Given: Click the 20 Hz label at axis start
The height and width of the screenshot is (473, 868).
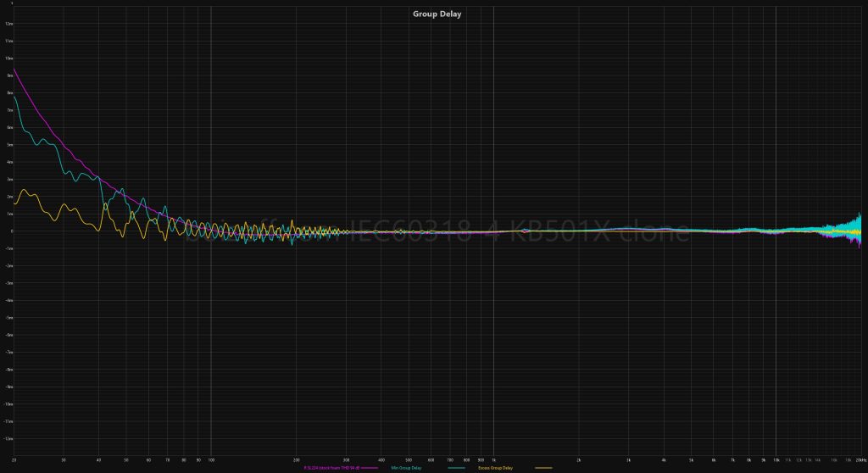Looking at the screenshot, I should tap(14, 459).
